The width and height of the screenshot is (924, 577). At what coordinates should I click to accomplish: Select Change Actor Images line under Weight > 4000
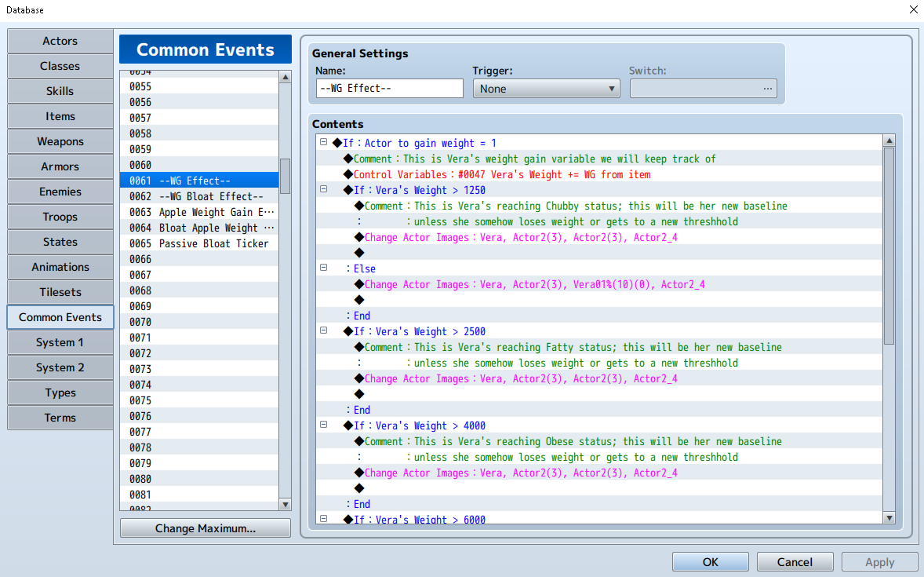tap(599, 473)
